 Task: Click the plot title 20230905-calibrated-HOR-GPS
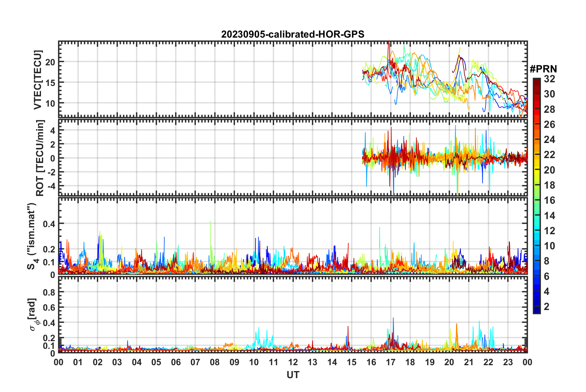(x=293, y=34)
